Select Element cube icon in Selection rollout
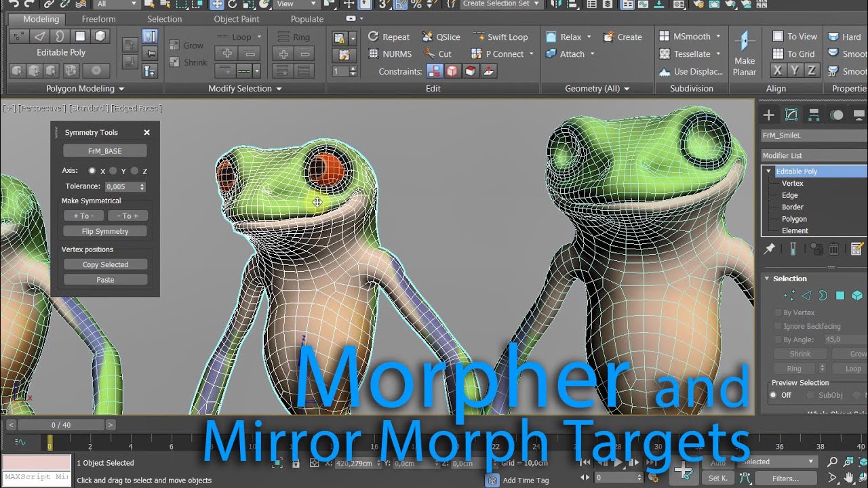The width and height of the screenshot is (868, 488). point(857,296)
